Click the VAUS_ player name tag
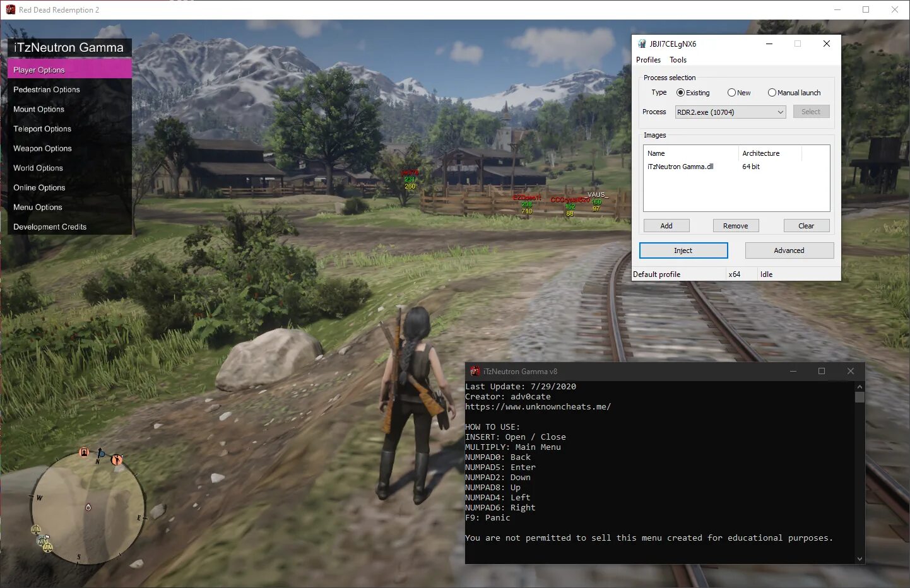 [597, 195]
